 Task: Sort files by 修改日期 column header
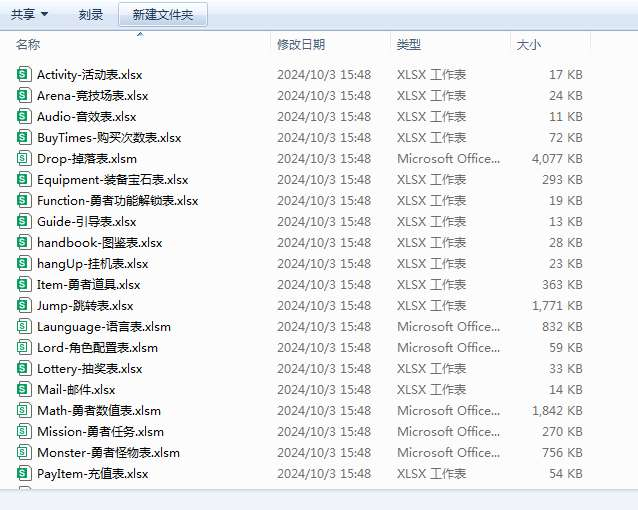coord(300,44)
